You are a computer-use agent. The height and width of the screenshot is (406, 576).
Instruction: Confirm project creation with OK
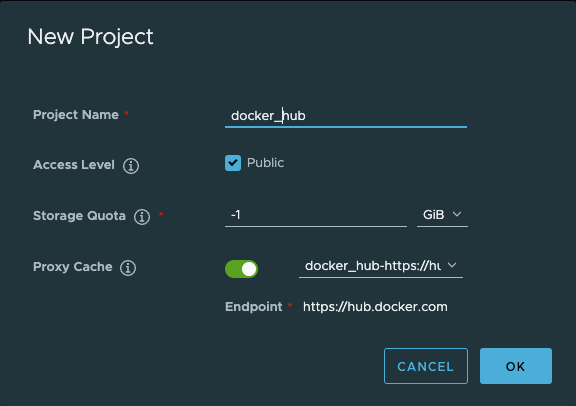516,366
